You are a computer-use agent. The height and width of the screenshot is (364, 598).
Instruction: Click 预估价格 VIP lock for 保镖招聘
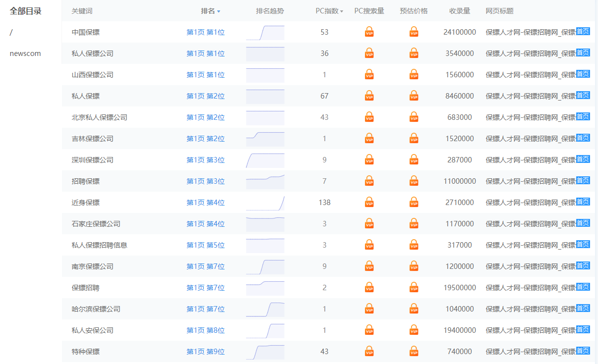[414, 288]
